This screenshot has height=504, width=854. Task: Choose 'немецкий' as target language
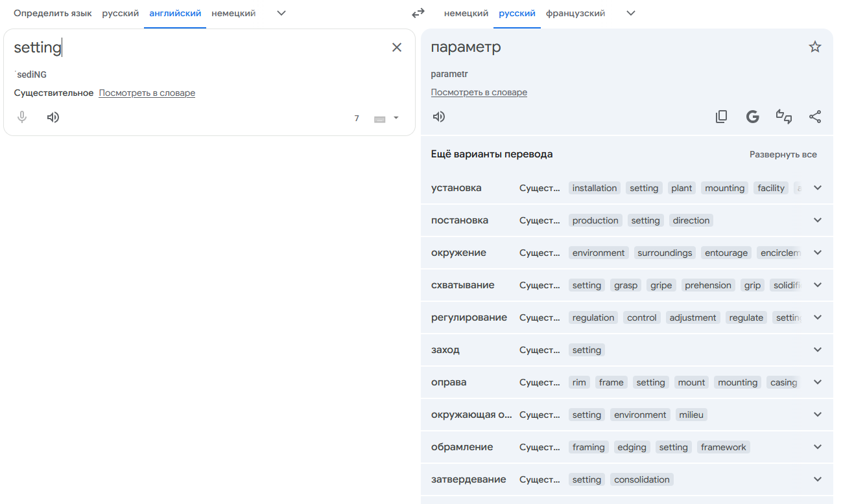[466, 13]
